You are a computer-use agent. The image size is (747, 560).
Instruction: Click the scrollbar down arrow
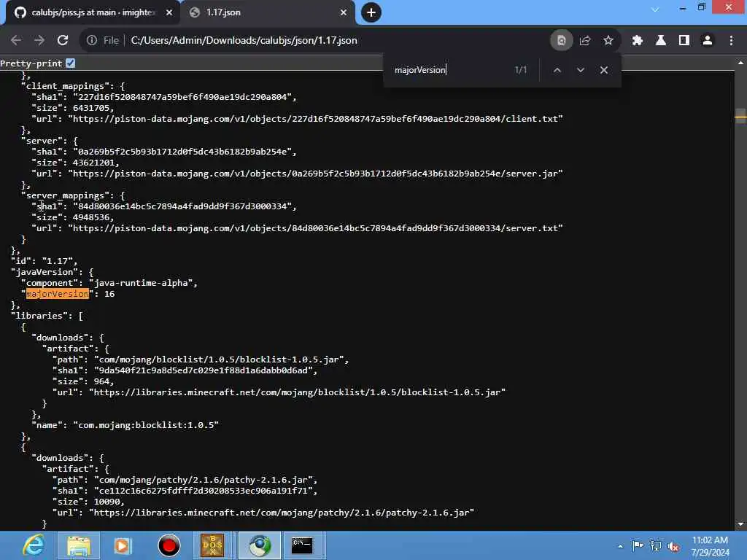pos(740,525)
